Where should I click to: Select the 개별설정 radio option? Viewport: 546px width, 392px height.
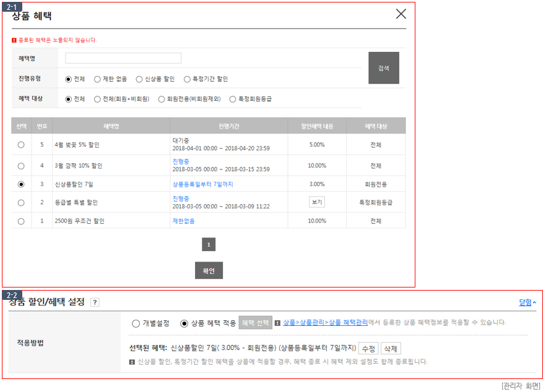coord(136,323)
